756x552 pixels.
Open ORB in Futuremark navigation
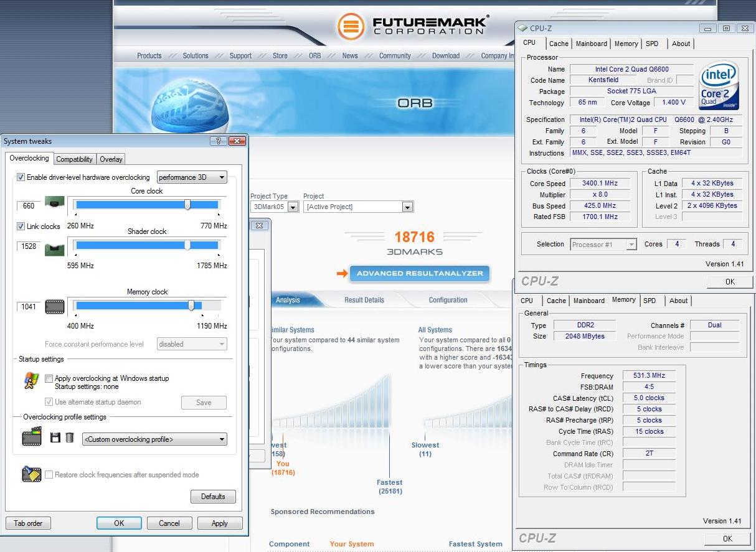pyautogui.click(x=315, y=55)
